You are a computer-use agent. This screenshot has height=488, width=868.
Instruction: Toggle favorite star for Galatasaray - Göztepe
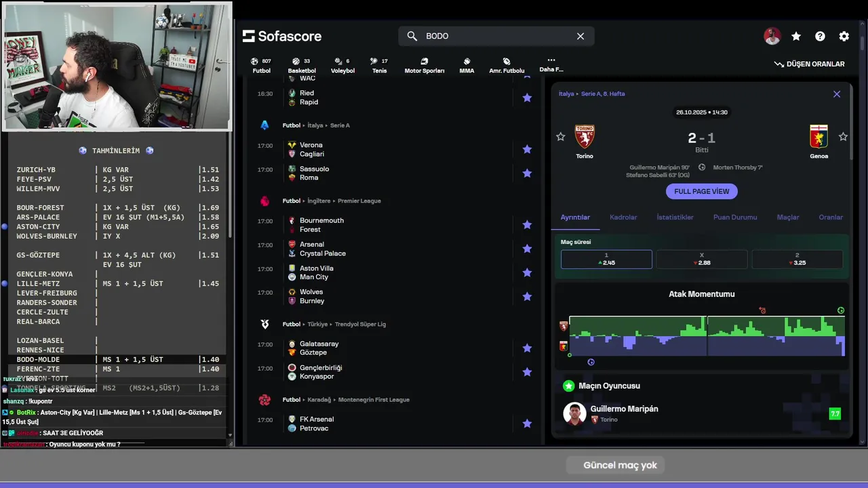pyautogui.click(x=527, y=348)
